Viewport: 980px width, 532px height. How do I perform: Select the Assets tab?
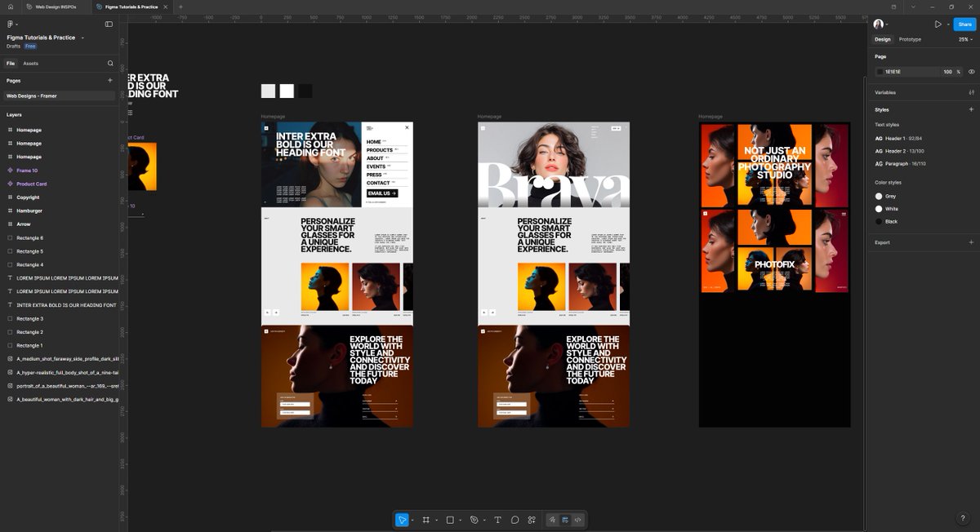tap(30, 63)
